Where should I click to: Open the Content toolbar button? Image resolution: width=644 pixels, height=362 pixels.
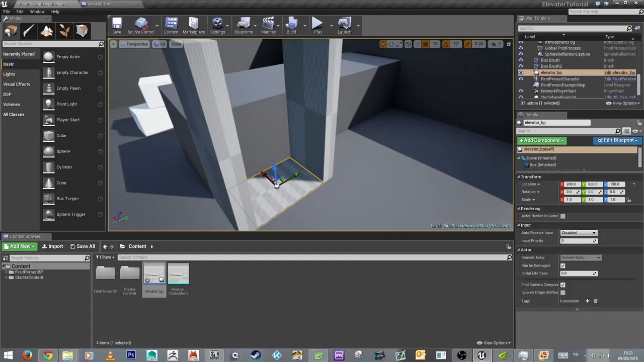[x=171, y=26]
